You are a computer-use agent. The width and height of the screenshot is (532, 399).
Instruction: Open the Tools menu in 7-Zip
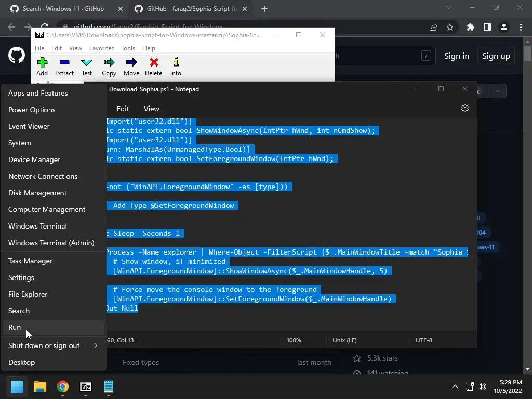tap(128, 48)
